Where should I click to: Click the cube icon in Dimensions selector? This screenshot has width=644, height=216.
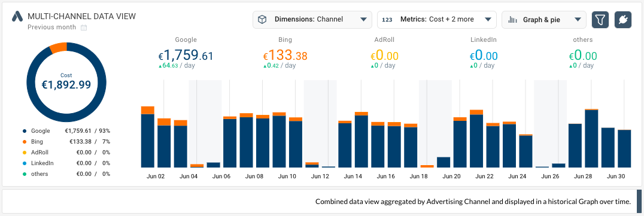coord(262,19)
